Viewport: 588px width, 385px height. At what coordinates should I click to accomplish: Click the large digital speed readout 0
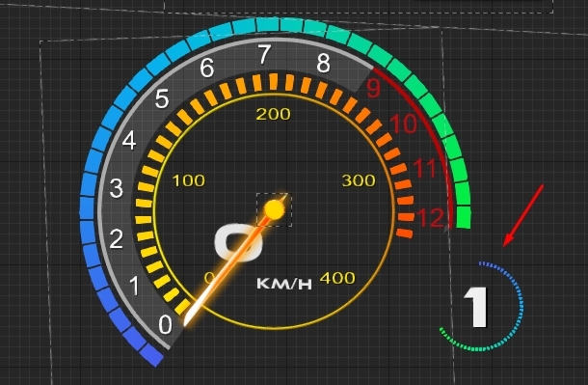(238, 243)
